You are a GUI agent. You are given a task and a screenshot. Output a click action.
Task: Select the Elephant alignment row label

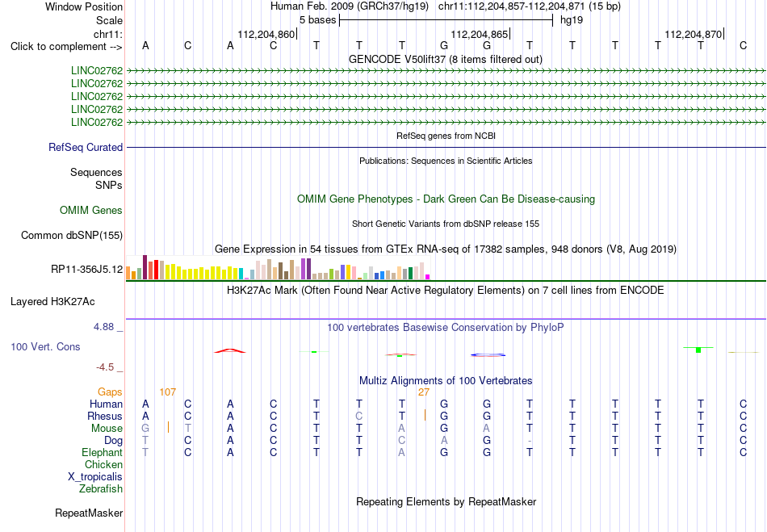[102, 452]
